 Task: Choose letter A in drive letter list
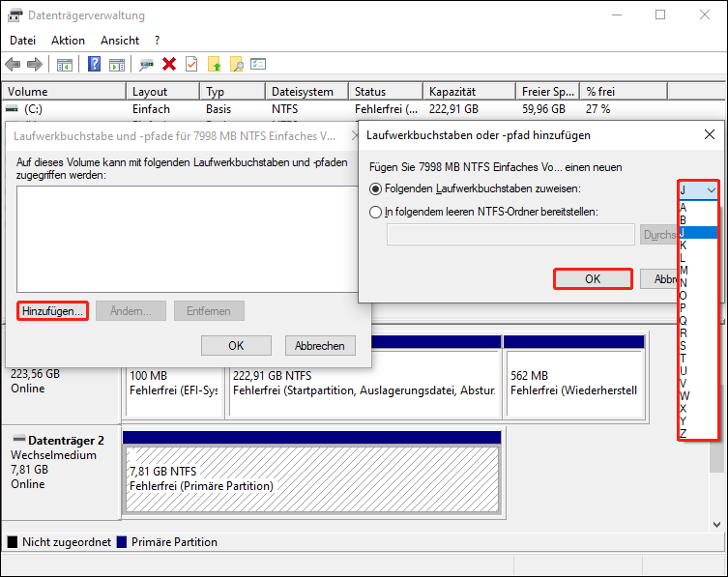698,207
